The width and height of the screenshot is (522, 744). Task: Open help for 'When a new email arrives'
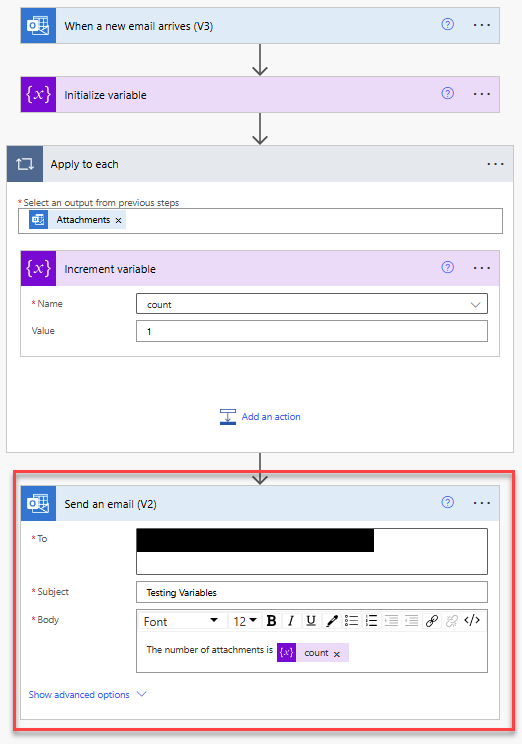[447, 24]
